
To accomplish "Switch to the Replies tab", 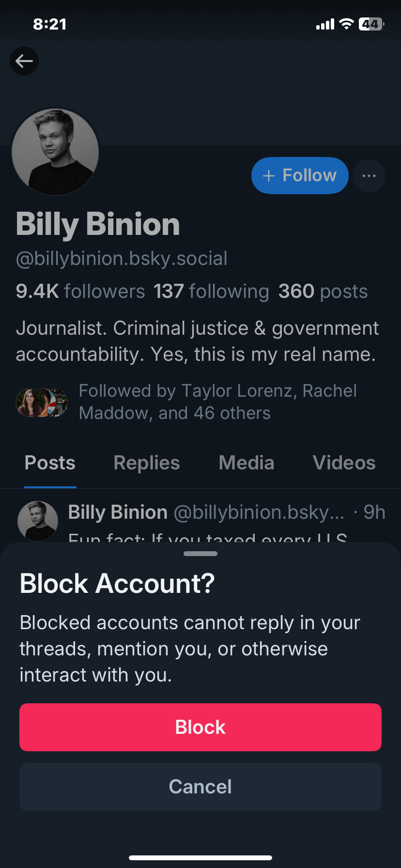I will pyautogui.click(x=147, y=463).
